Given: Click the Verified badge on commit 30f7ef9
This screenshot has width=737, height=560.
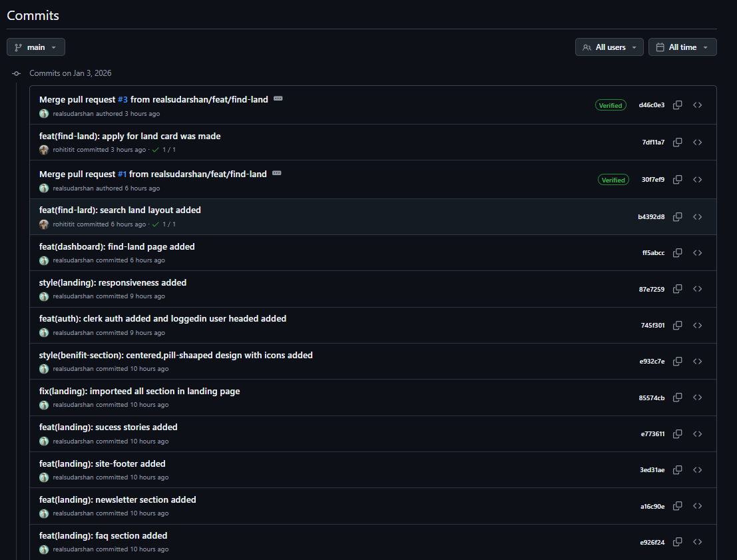Looking at the screenshot, I should pos(613,179).
